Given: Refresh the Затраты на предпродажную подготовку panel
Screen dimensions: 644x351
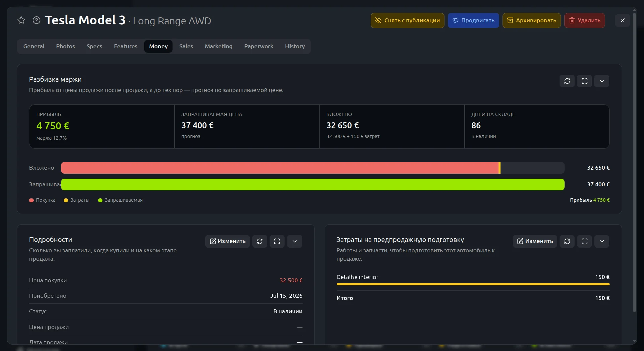Looking at the screenshot, I should pos(567,241).
